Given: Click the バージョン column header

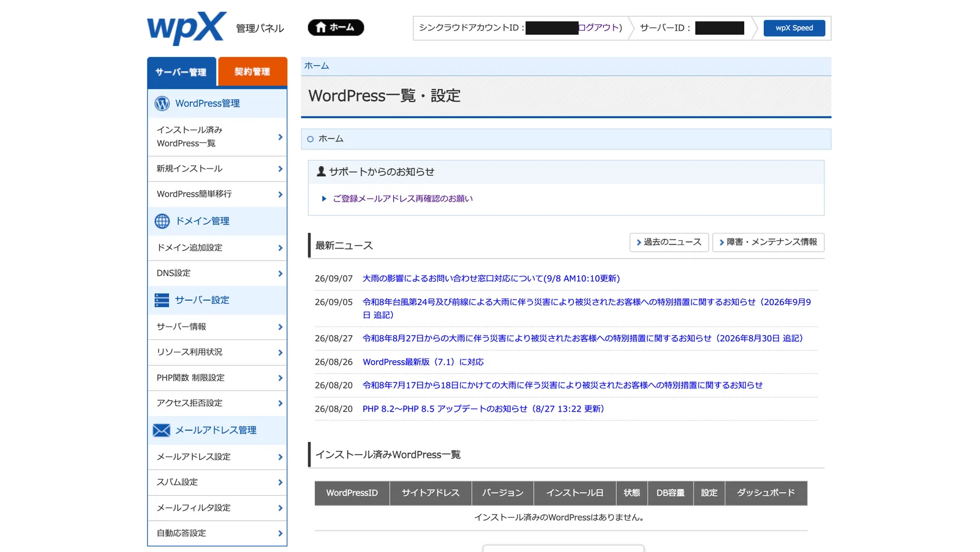Looking at the screenshot, I should tap(503, 493).
